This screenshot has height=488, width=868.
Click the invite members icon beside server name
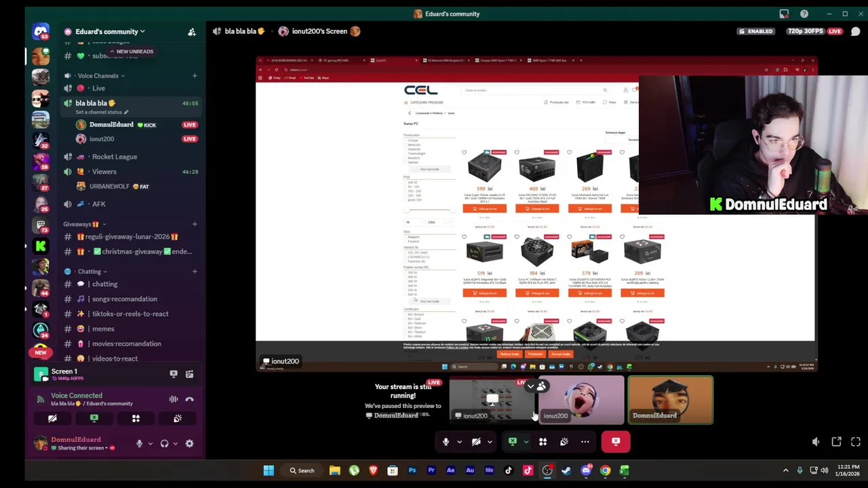192,32
